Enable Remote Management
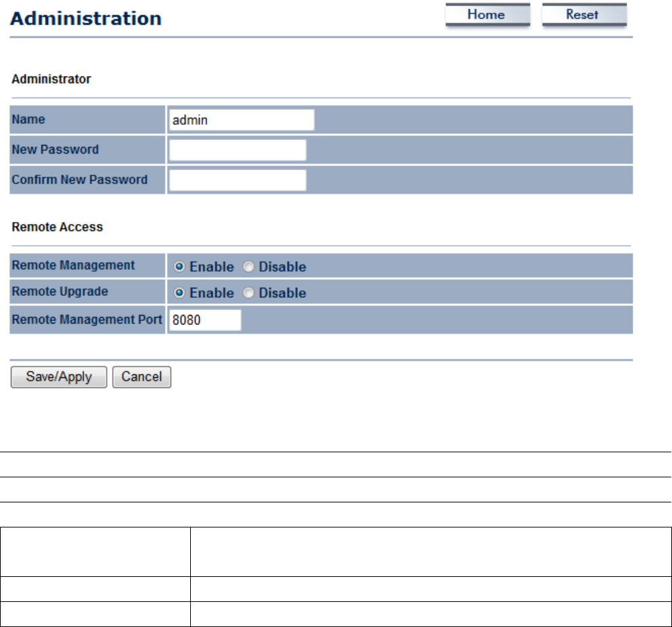The width and height of the screenshot is (672, 627). [179, 267]
